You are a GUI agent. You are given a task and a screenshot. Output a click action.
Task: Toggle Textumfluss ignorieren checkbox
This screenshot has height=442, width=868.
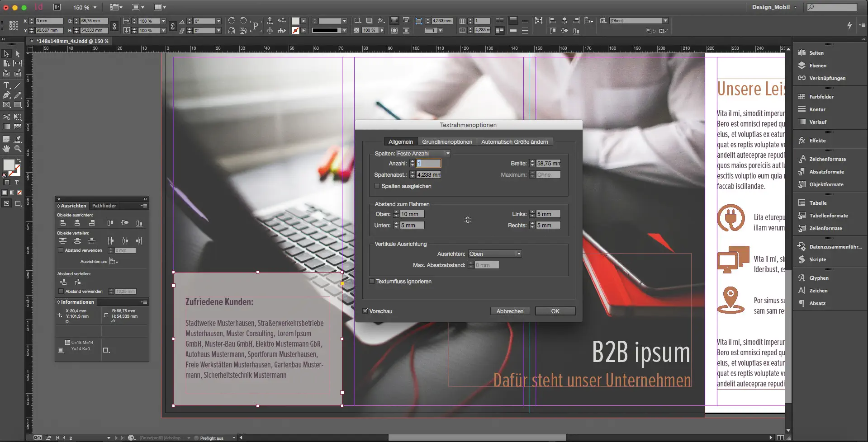[x=372, y=282]
